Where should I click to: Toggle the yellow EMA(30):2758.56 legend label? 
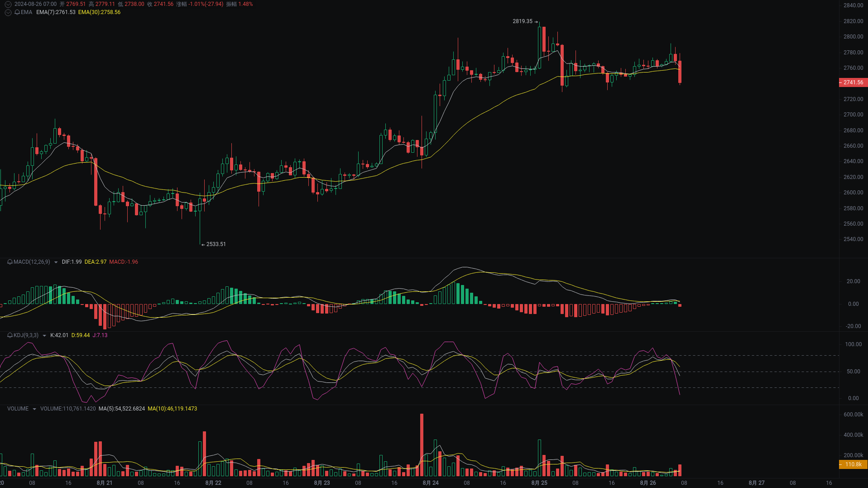tap(99, 12)
